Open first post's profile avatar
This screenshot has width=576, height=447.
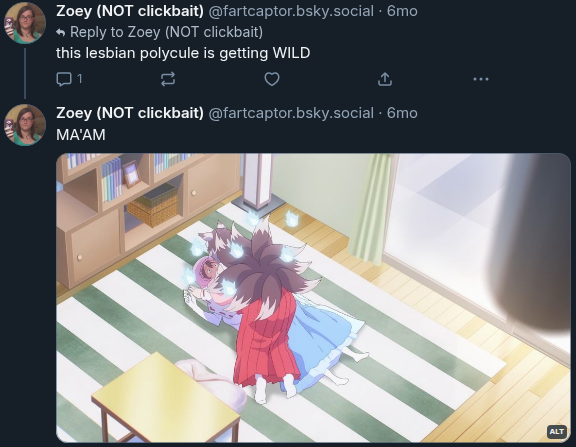25,23
